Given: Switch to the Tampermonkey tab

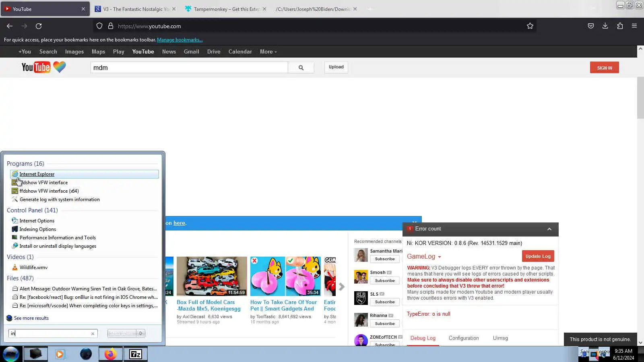Looking at the screenshot, I should 226,9.
